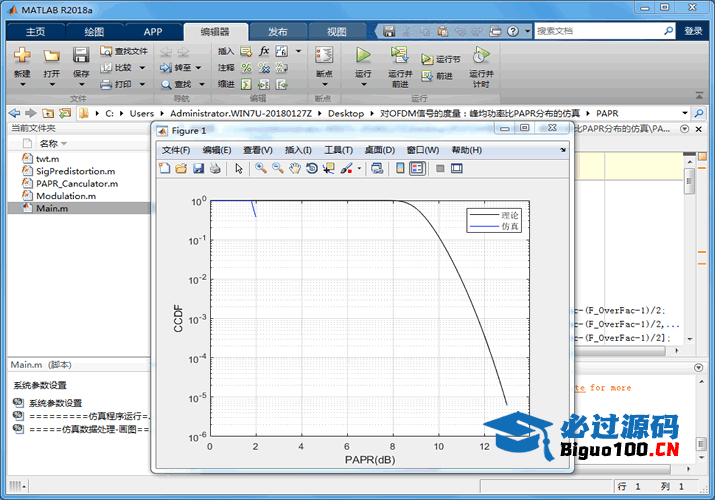Select the pan hand tool in Figure
The image size is (715, 500).
click(x=295, y=169)
